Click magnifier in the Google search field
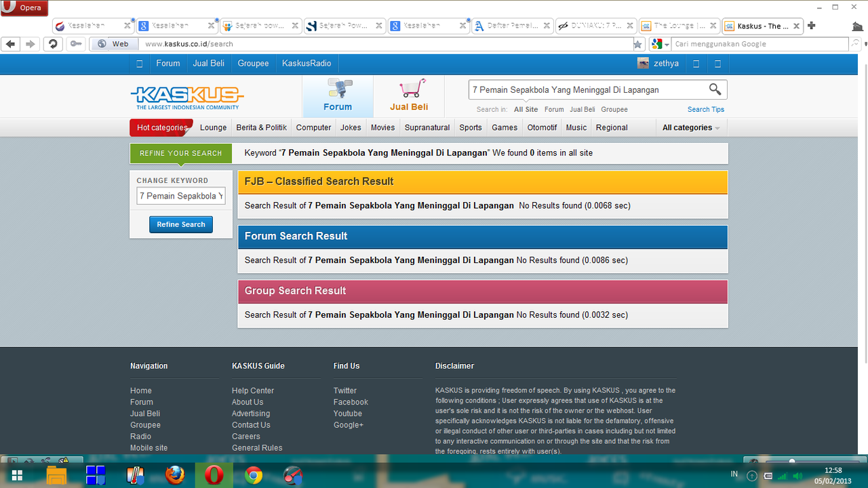868x488 pixels. pos(856,44)
